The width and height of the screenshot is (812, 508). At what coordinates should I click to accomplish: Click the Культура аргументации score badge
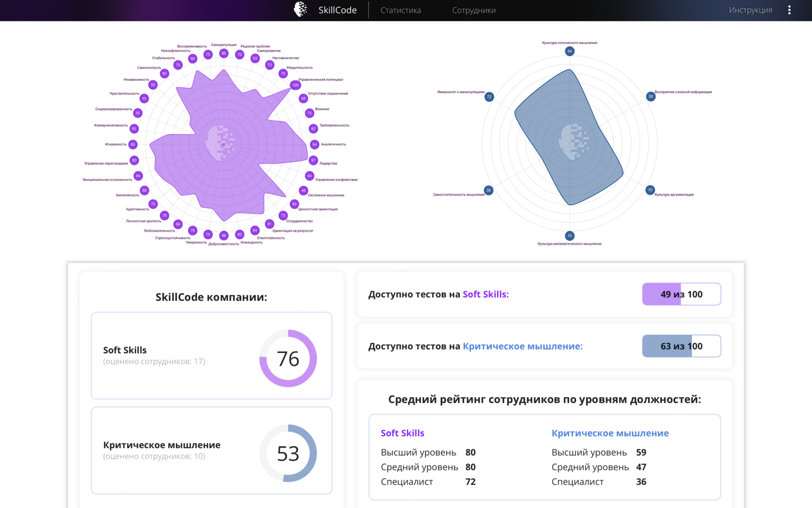click(x=650, y=190)
